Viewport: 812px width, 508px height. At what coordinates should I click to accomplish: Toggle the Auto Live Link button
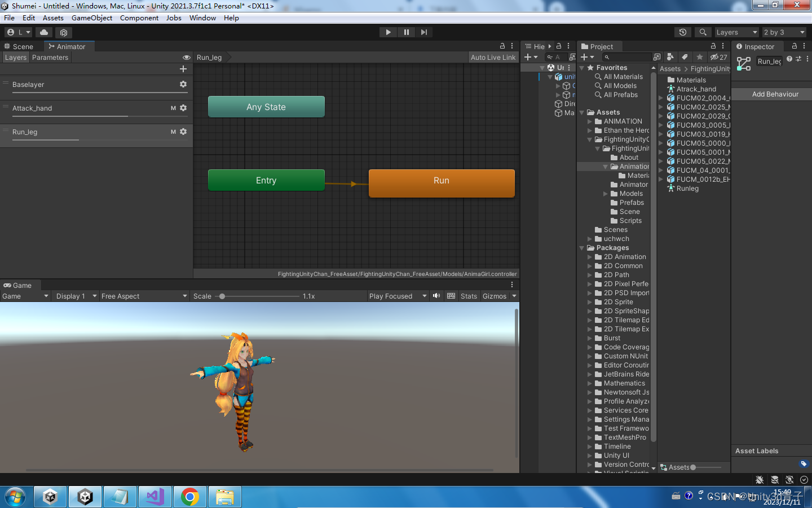click(x=493, y=58)
